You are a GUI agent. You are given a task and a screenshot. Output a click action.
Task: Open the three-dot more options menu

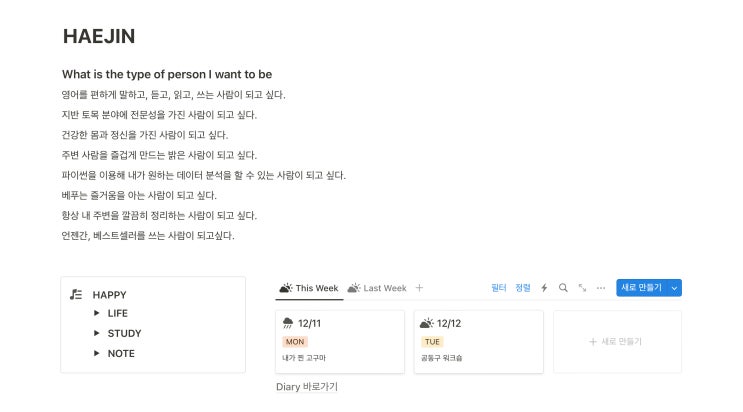pyautogui.click(x=600, y=288)
